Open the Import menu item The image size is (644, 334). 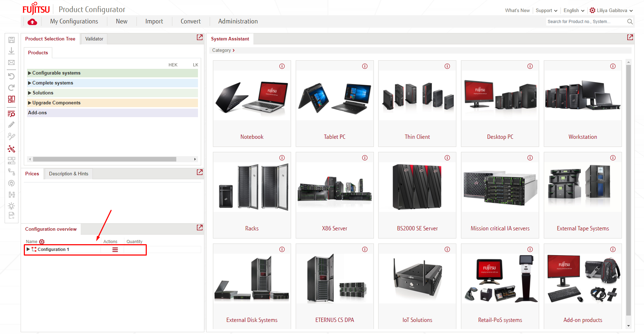[154, 21]
